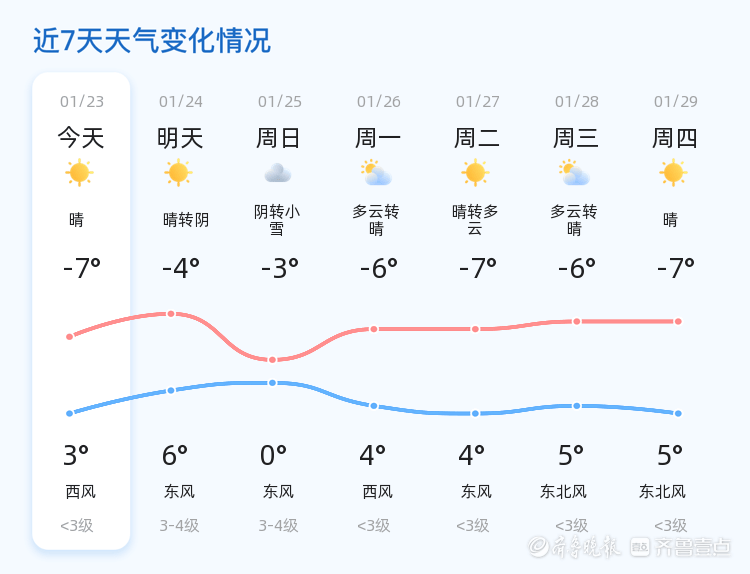Click the red curve point above 周四
The height and width of the screenshot is (574, 750).
pos(678,321)
